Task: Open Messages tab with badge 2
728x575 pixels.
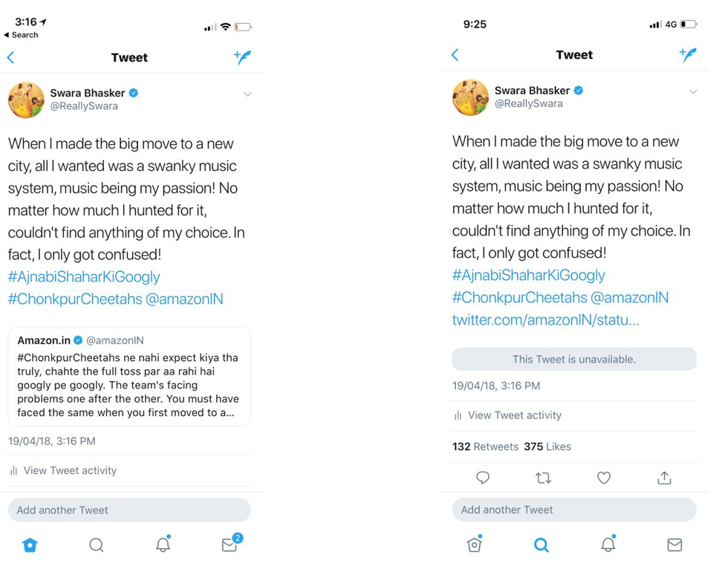Action: point(230,545)
